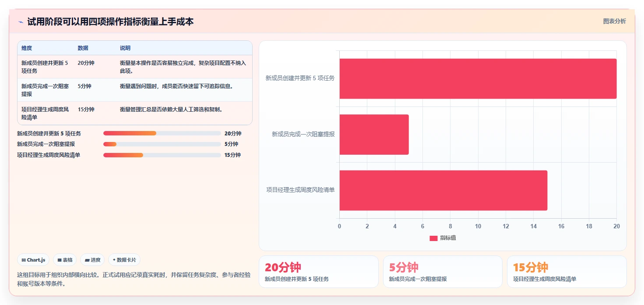Click the panel title 试用阶段可以用四项操作指标
Screen dimensions: 644x305
point(110,21)
